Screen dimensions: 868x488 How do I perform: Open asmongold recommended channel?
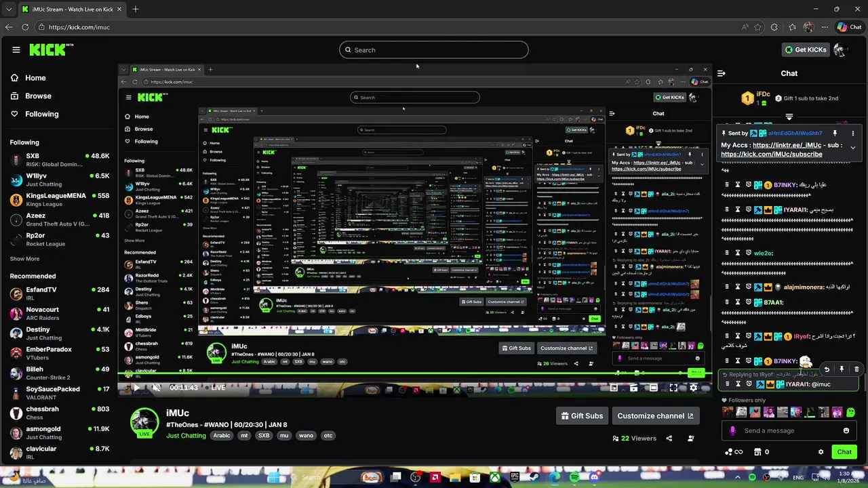click(x=60, y=432)
